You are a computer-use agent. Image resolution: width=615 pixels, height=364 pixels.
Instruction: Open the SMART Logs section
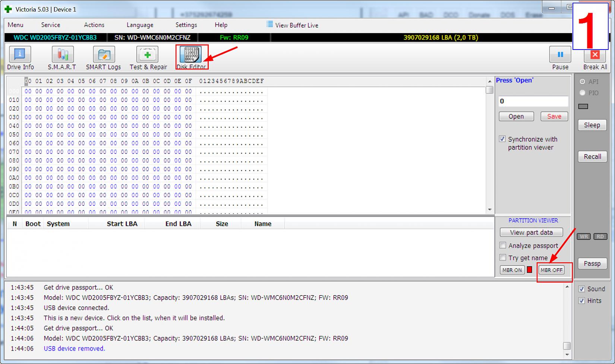click(x=104, y=58)
